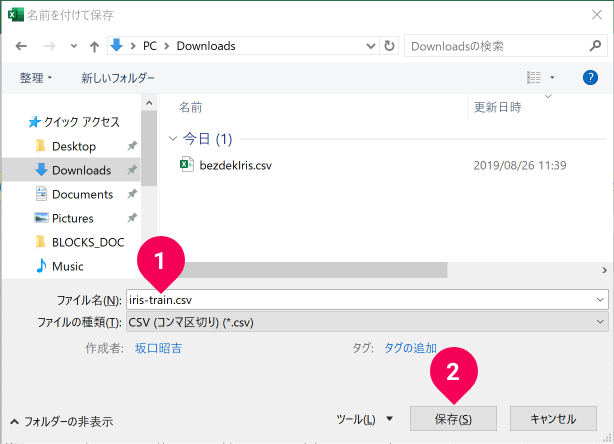Click the pin icon next to Documents
Image resolution: width=614 pixels, height=444 pixels.
click(x=132, y=194)
